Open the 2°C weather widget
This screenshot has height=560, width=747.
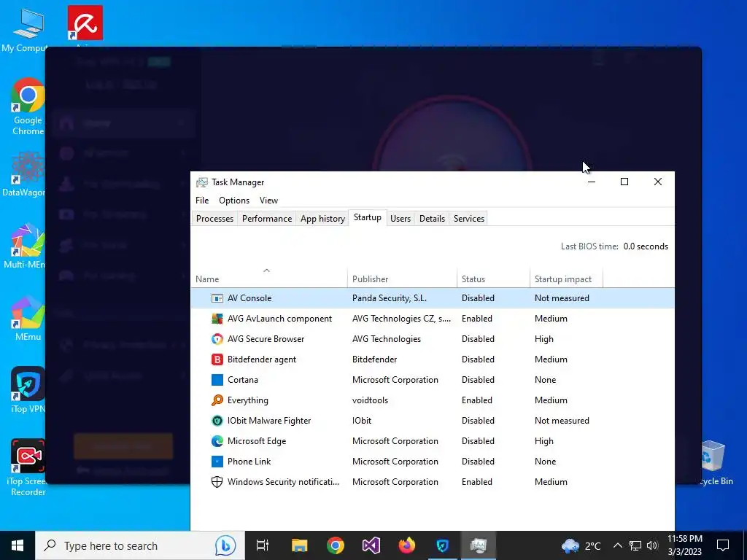pyautogui.click(x=581, y=545)
